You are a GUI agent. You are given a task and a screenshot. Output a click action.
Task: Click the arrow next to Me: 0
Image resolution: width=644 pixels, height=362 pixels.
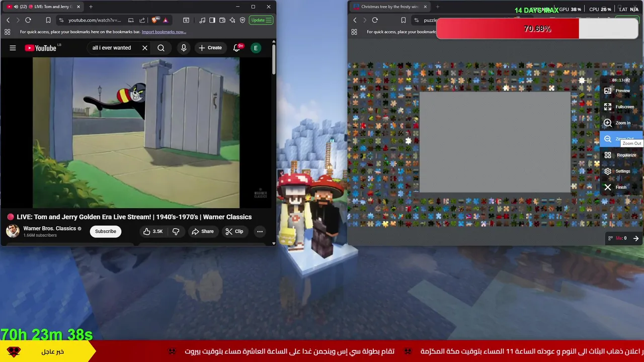pyautogui.click(x=636, y=238)
